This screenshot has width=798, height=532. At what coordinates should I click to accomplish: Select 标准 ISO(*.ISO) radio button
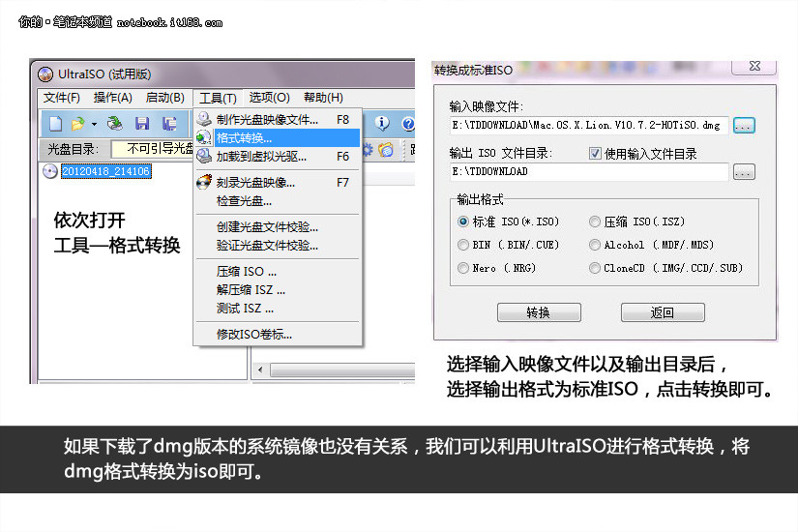click(463, 222)
